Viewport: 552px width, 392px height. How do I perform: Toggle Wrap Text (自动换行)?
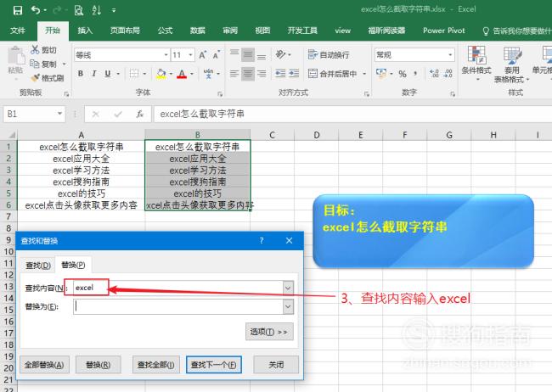(328, 54)
